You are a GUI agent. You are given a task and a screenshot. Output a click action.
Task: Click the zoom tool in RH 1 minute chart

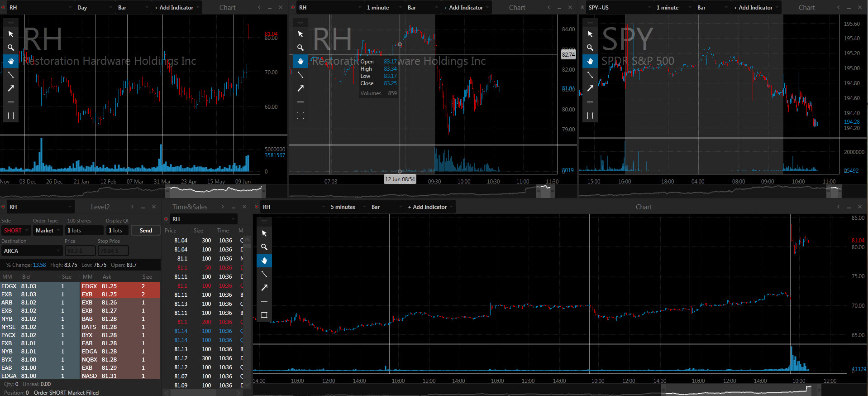tap(300, 48)
